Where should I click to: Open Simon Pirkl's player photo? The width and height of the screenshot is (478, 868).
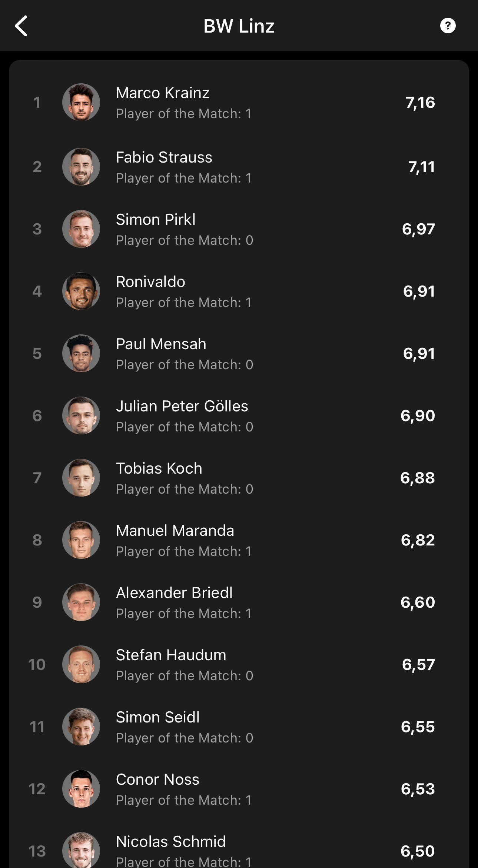(81, 229)
